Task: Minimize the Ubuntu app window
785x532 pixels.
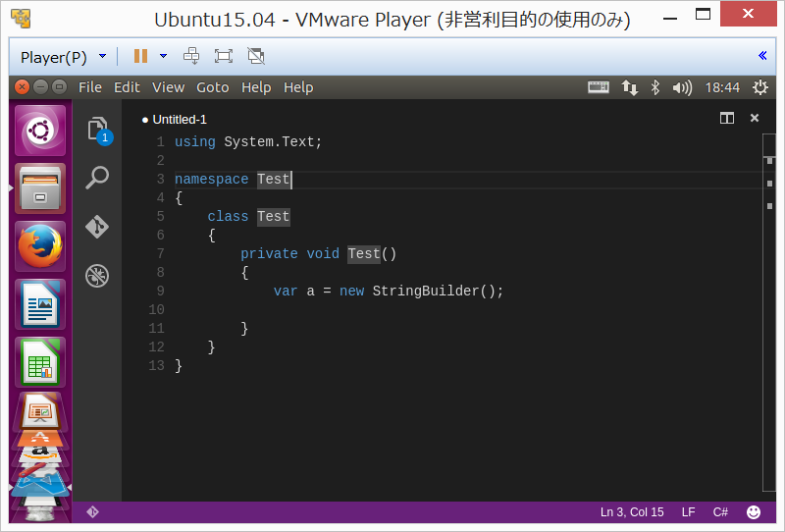Action: tap(40, 87)
